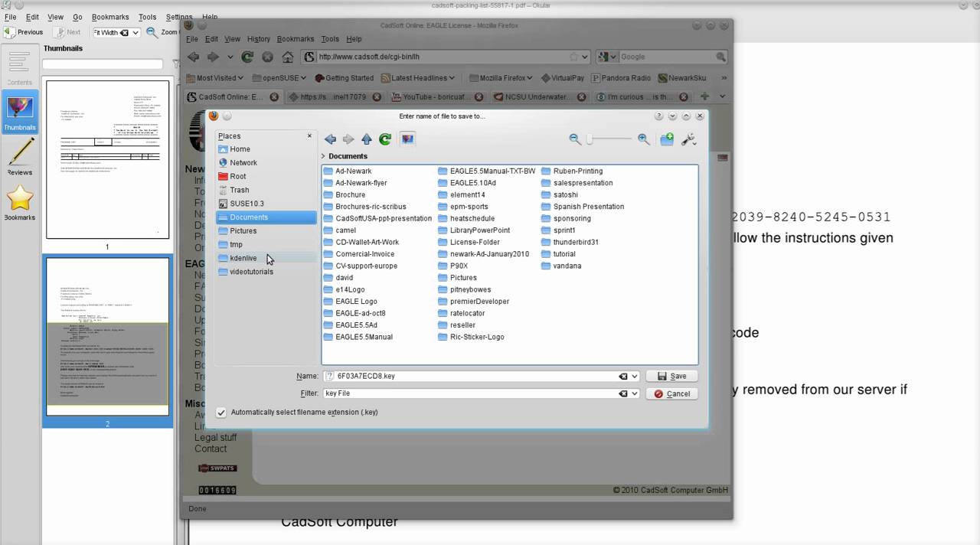This screenshot has height=545, width=980.
Task: Switch to NCSU Underwater Firefox tab
Action: 539,97
